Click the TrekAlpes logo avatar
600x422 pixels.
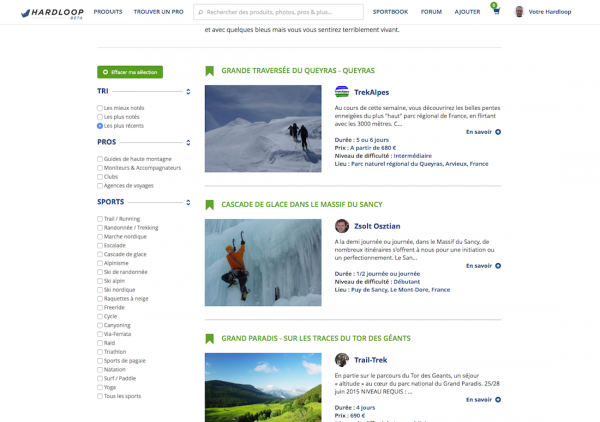(342, 92)
